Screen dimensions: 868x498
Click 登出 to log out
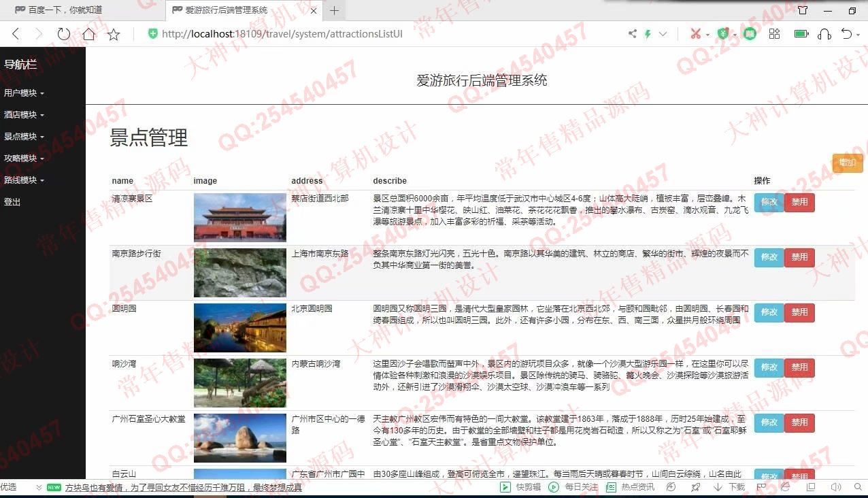(12, 202)
